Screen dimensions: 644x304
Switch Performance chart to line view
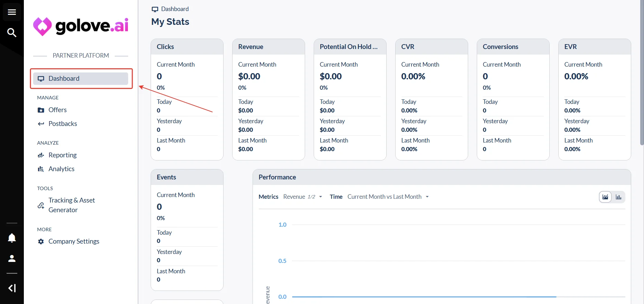[x=605, y=197]
